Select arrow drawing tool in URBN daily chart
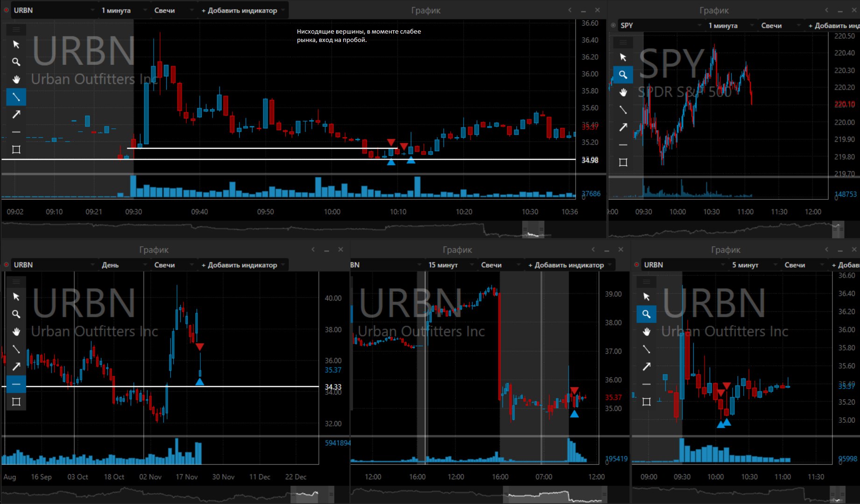This screenshot has height=504, width=860. [x=16, y=367]
